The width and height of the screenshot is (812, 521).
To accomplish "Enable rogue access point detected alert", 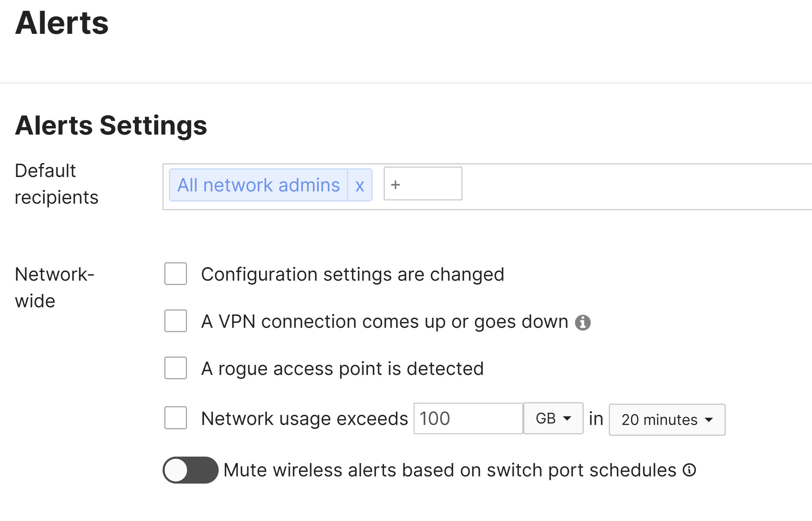I will [x=175, y=368].
